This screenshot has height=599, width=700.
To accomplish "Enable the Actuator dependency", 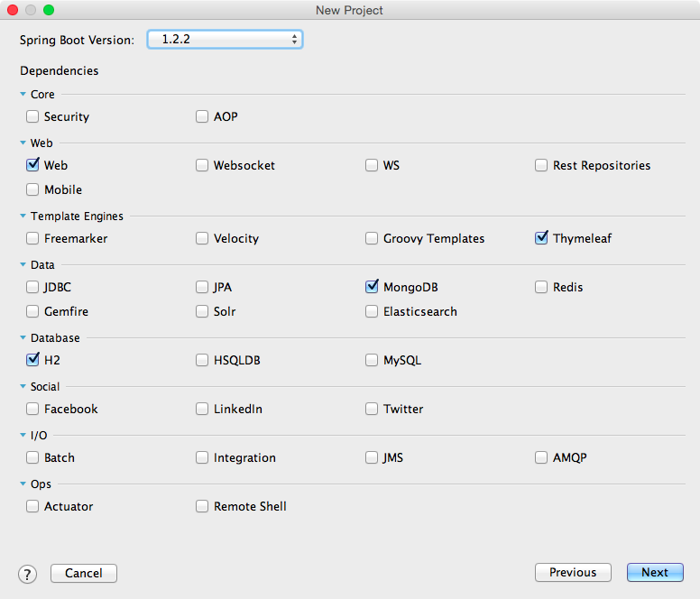I will 32,506.
